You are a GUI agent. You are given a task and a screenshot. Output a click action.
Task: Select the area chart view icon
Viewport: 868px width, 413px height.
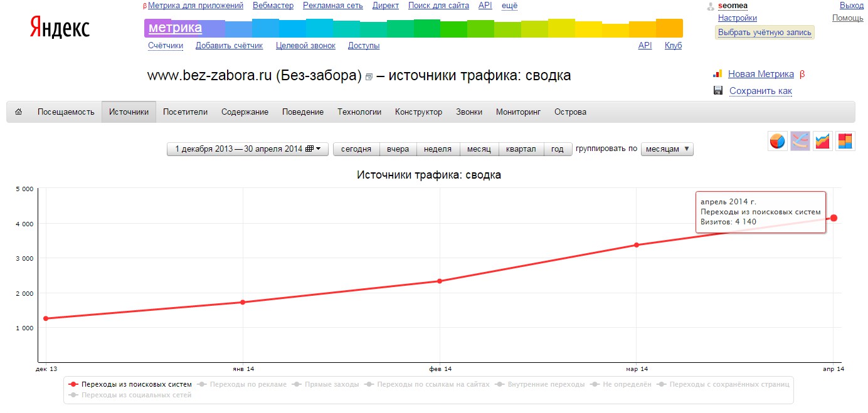823,141
